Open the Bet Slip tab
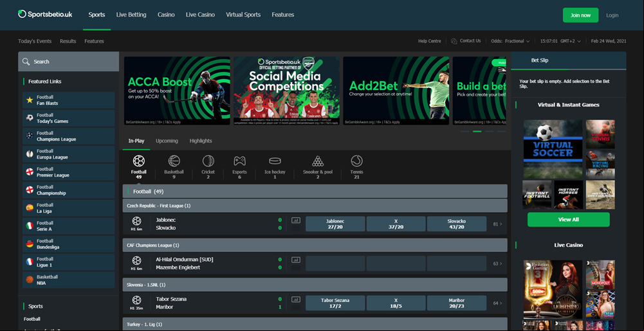The height and width of the screenshot is (331, 644). pos(540,60)
